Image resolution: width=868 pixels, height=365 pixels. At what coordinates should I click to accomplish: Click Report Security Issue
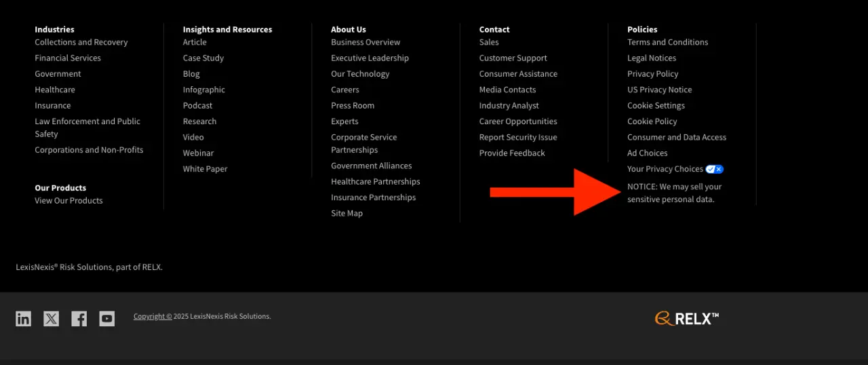tap(518, 137)
